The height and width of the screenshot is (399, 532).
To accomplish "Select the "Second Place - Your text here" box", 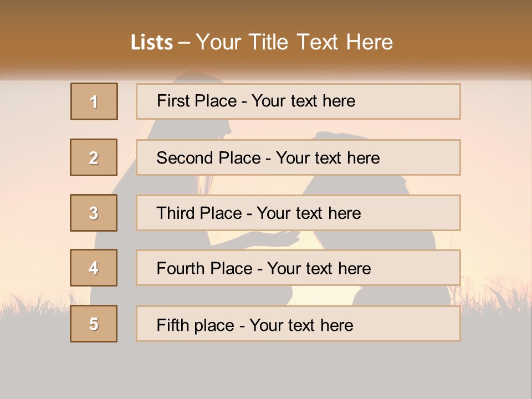I will (298, 157).
